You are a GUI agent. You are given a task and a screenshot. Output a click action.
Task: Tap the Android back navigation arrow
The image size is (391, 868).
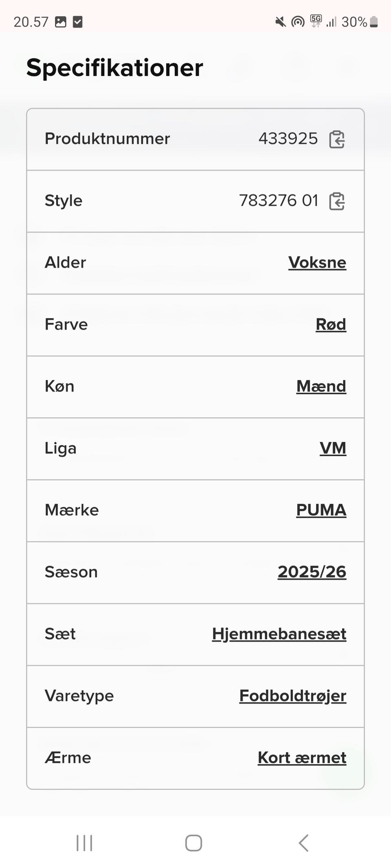point(303,843)
